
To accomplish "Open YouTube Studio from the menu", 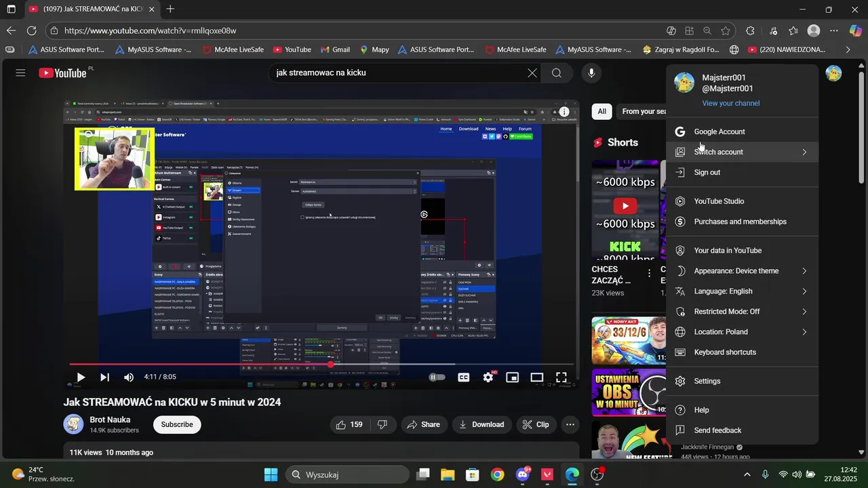I will coord(742,201).
